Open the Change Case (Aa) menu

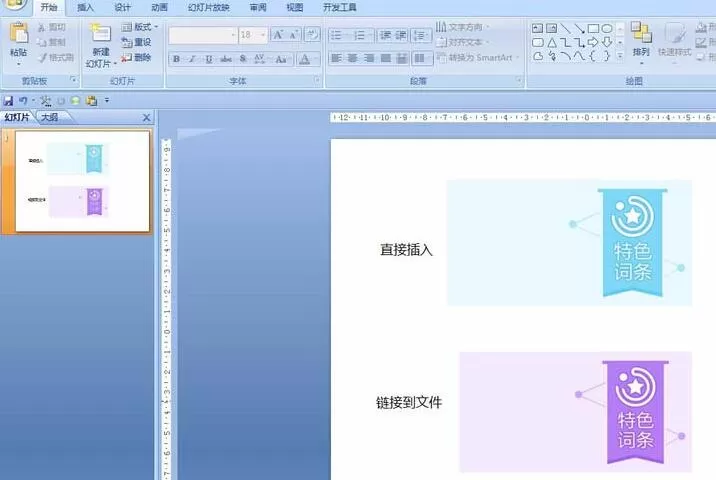coord(282,59)
